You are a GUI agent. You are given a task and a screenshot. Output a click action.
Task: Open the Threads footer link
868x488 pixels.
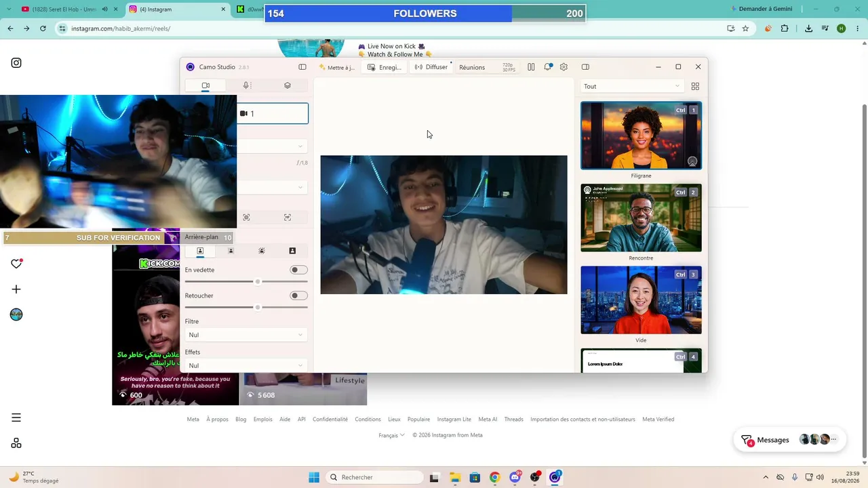[513, 420]
